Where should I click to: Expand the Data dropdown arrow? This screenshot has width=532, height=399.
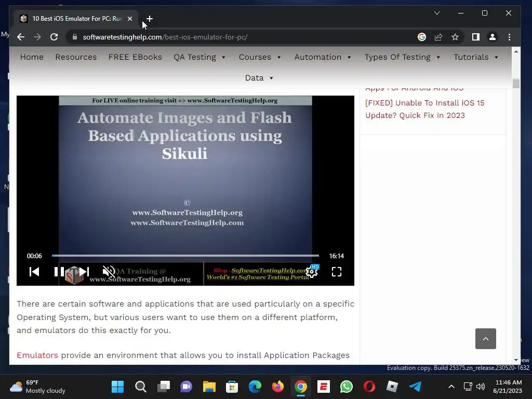click(271, 78)
